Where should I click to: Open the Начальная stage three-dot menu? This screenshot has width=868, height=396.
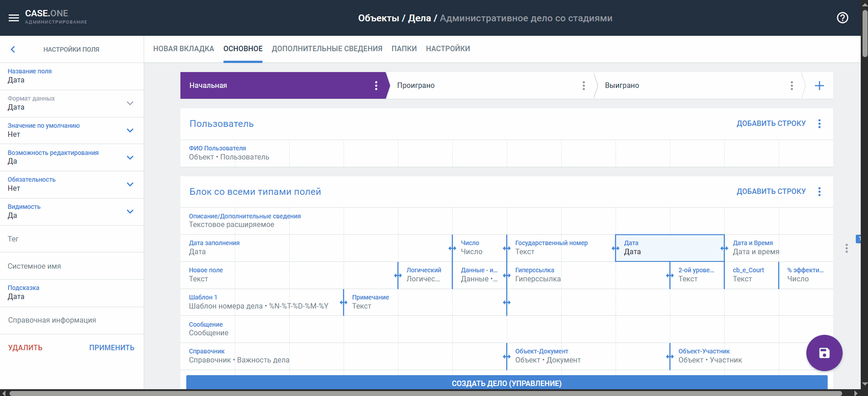point(376,86)
